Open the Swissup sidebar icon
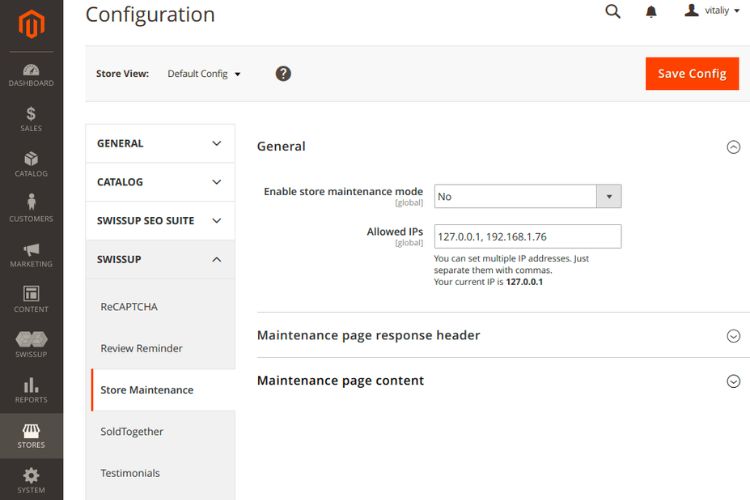 click(x=31, y=345)
